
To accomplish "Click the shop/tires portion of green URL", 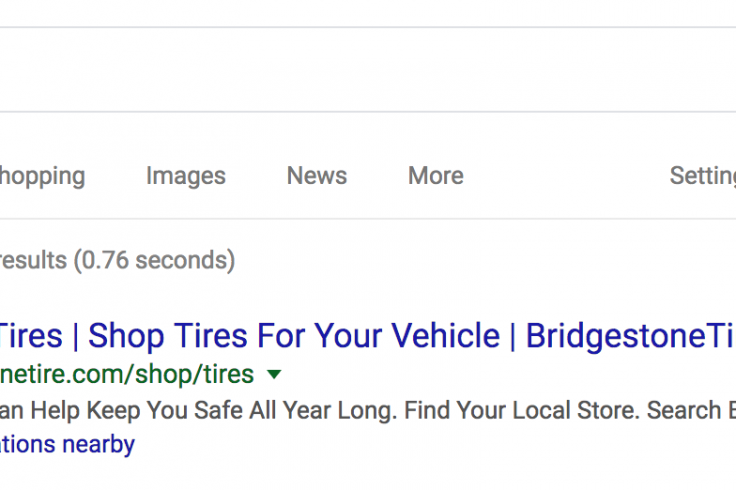I will [x=194, y=374].
